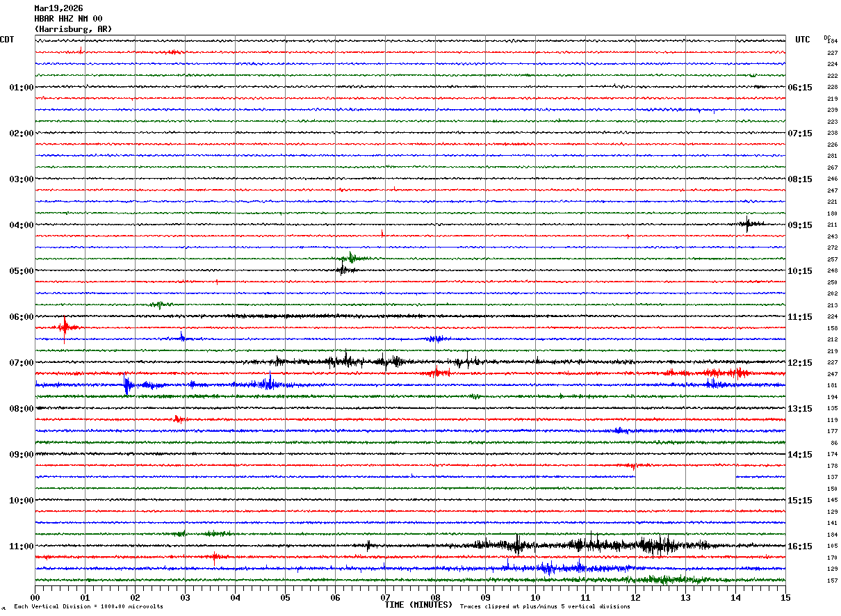The height and width of the screenshot is (616, 841).
Task: Click the 10:00 CDT row label
Action: 22,501
